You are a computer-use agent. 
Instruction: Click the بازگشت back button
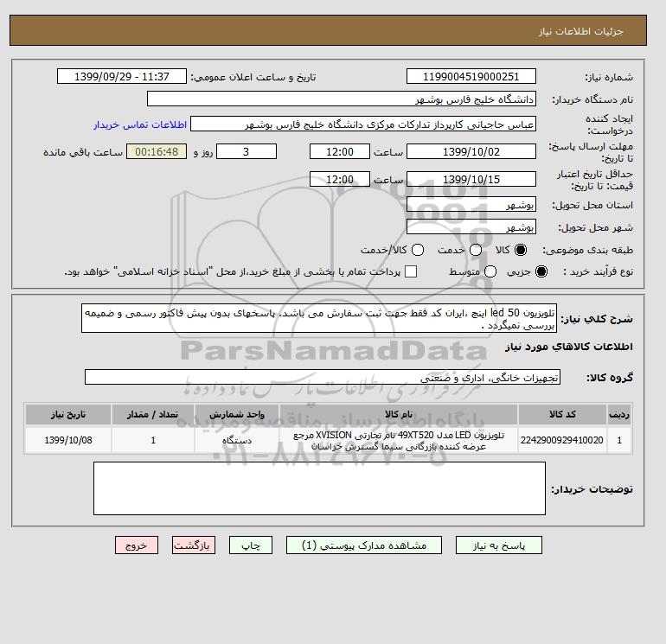point(194,545)
